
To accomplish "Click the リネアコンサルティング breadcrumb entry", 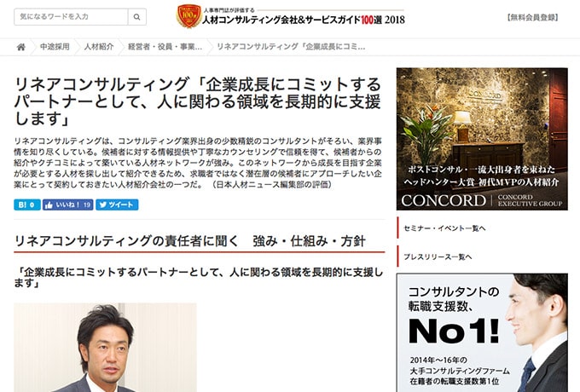I will [291, 47].
